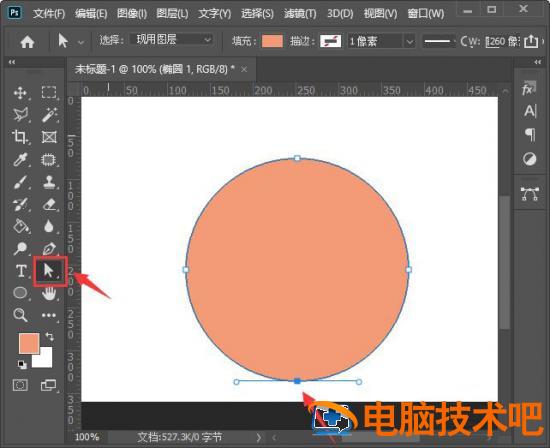This screenshot has height=448, width=550.
Task: Select the Eraser tool
Action: click(x=49, y=204)
